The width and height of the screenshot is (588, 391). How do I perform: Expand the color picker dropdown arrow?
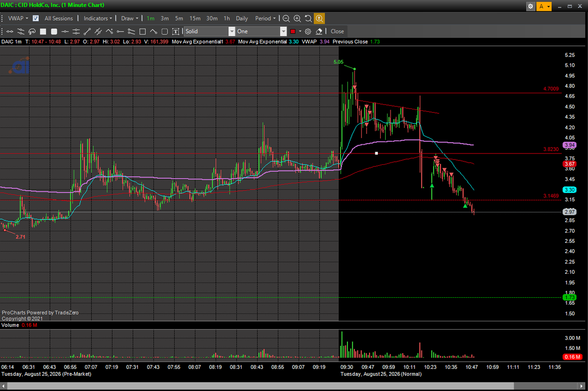click(300, 31)
